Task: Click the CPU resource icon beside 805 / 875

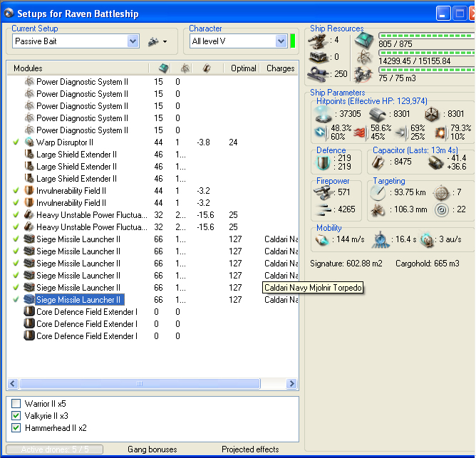Action: point(363,41)
